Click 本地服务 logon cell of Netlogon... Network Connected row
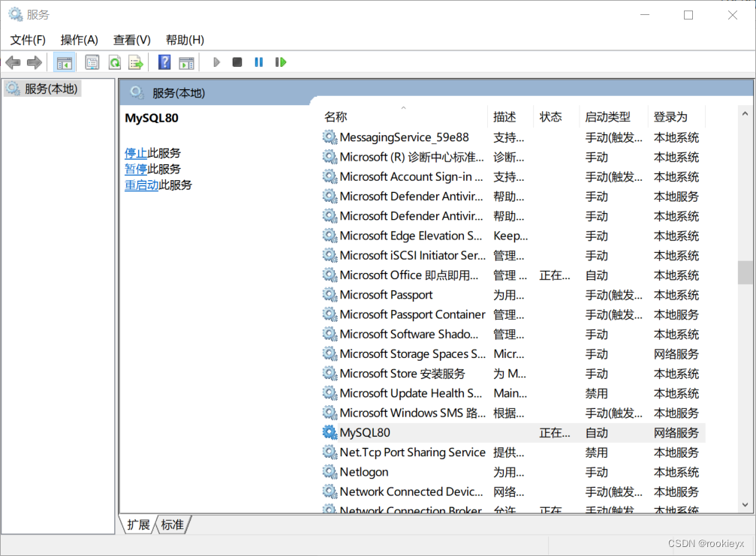The image size is (756, 556). (x=676, y=492)
